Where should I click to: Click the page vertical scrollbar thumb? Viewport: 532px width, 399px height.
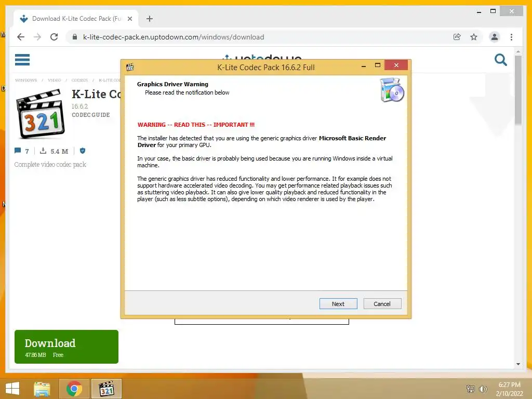coord(518,90)
